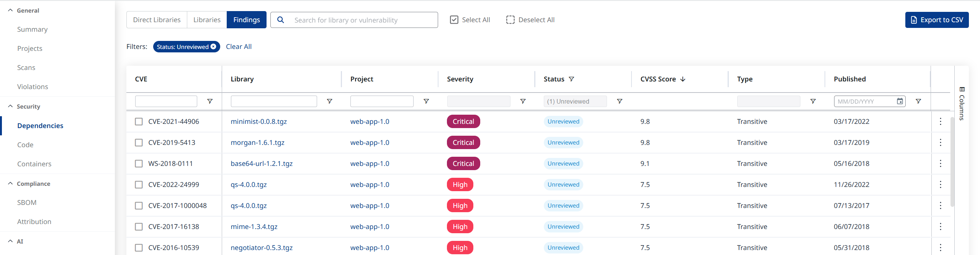This screenshot has height=255, width=980.
Task: Check the box for CVE-2019-5413
Action: (139, 143)
